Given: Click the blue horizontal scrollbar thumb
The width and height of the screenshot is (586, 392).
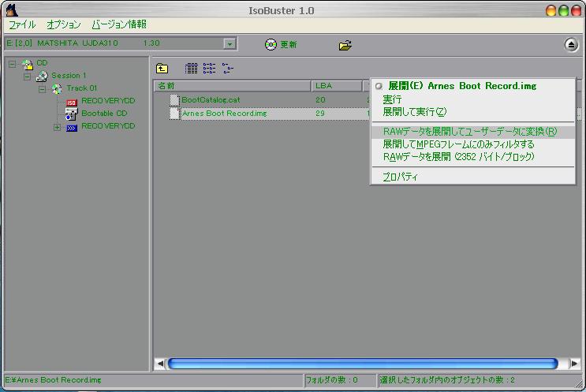Looking at the screenshot, I should 363,364.
